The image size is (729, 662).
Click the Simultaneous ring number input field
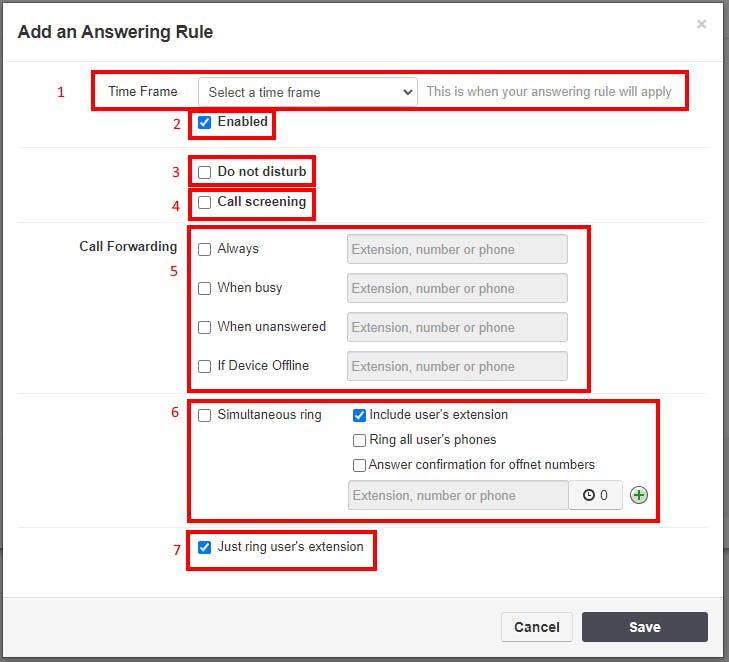(x=458, y=495)
